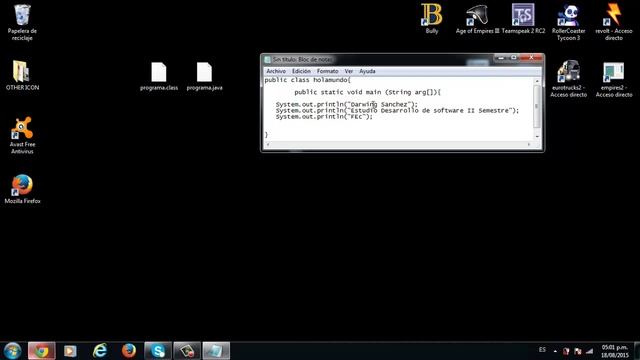640x360 pixels.
Task: Click the Notepad scroll down arrow
Action: pyautogui.click(x=537, y=137)
